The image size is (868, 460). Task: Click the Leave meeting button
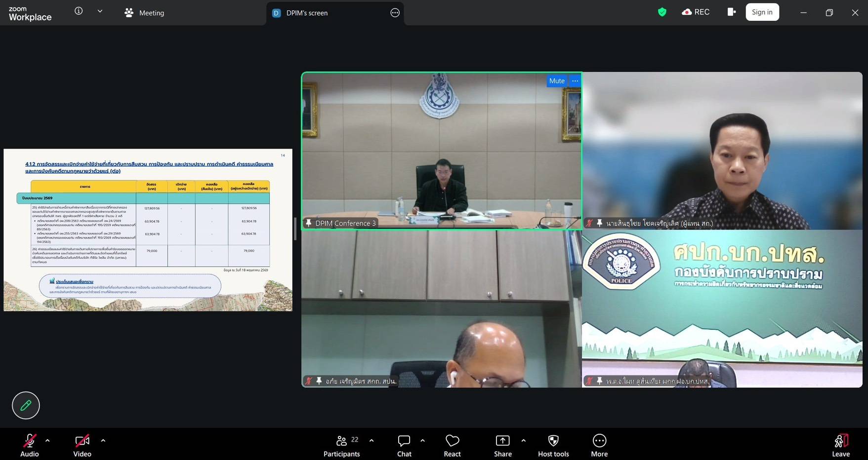click(841, 445)
